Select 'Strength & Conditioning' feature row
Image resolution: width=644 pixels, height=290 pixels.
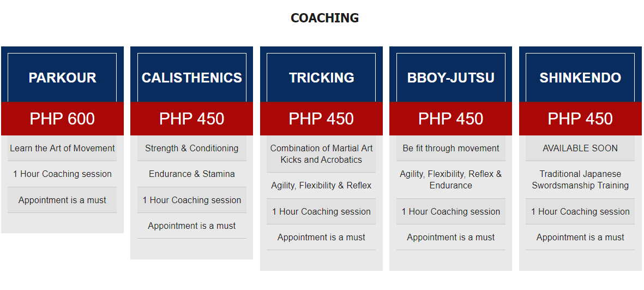point(192,149)
